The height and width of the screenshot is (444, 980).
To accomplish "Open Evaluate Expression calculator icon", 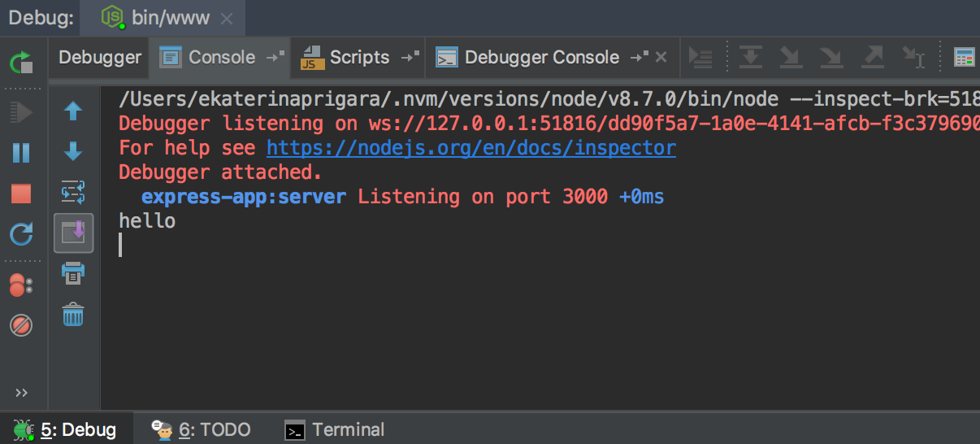I will point(965,58).
